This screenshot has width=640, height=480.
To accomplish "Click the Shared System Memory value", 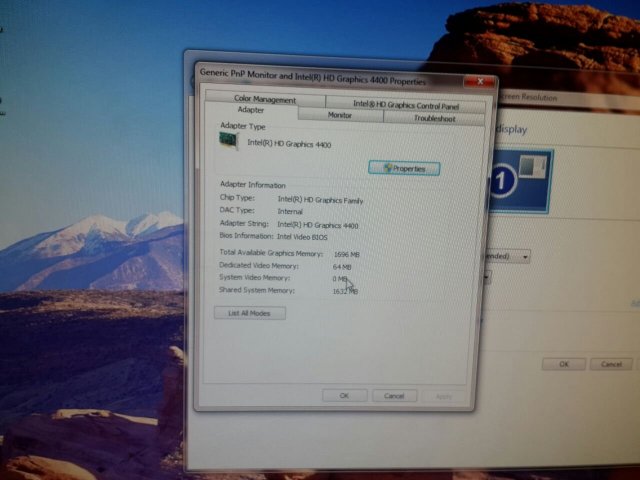I will pos(345,291).
